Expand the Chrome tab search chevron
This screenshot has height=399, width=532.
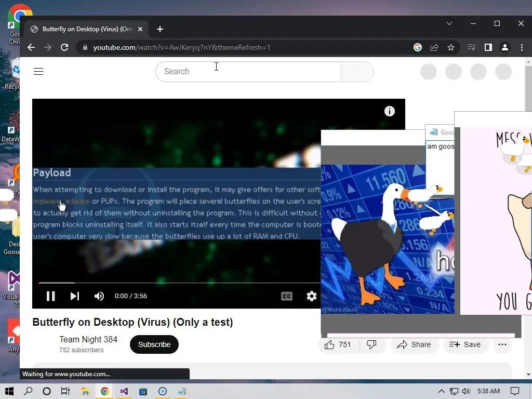(449, 23)
